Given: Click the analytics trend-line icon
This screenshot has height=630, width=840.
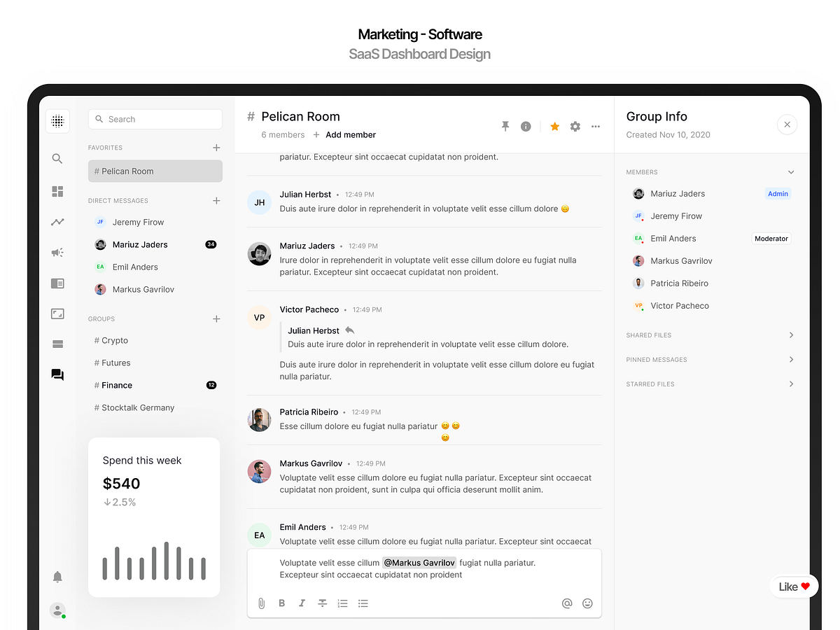Looking at the screenshot, I should click(57, 222).
